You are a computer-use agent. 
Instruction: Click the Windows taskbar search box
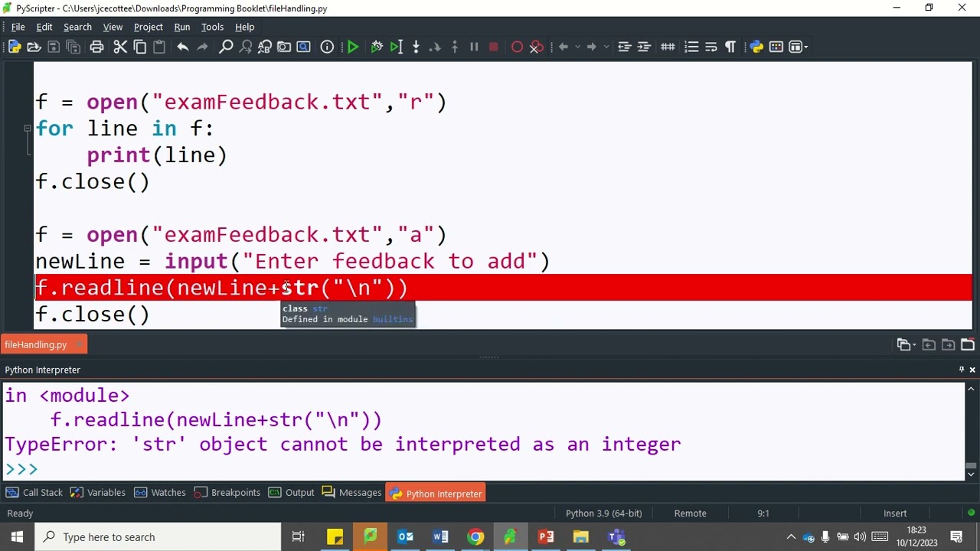click(x=158, y=537)
